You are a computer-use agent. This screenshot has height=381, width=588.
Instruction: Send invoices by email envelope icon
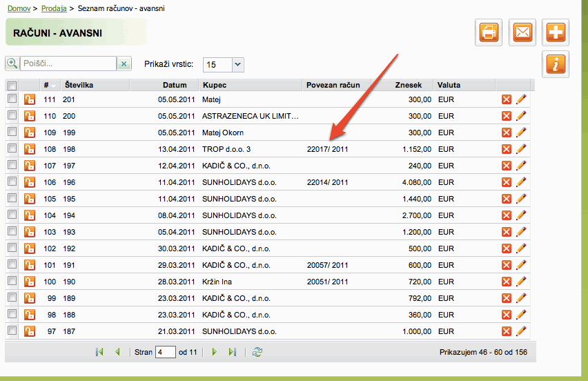[522, 32]
